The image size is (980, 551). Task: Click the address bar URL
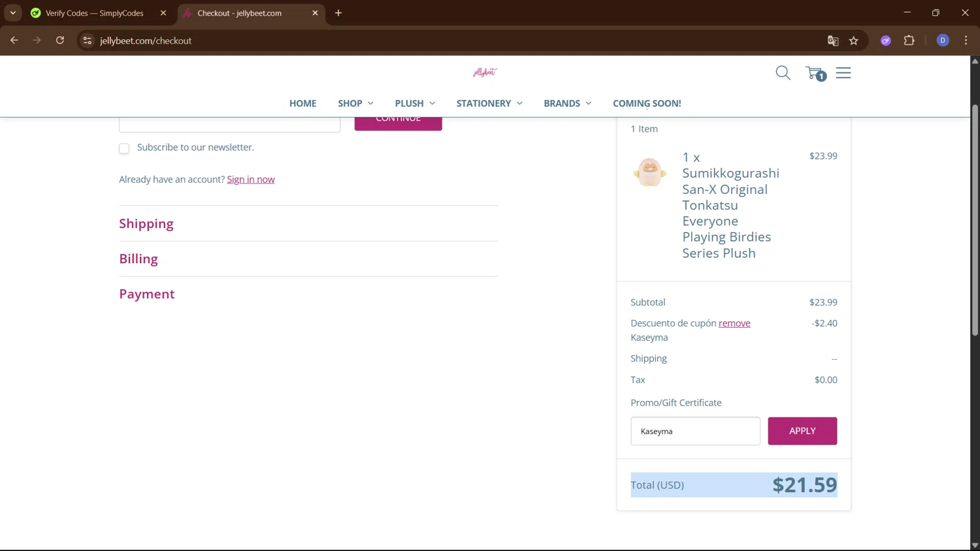(146, 40)
